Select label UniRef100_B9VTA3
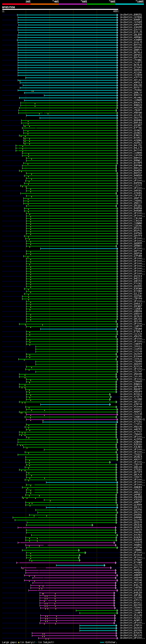This screenshot has width=146, height=644. pos(131,58)
